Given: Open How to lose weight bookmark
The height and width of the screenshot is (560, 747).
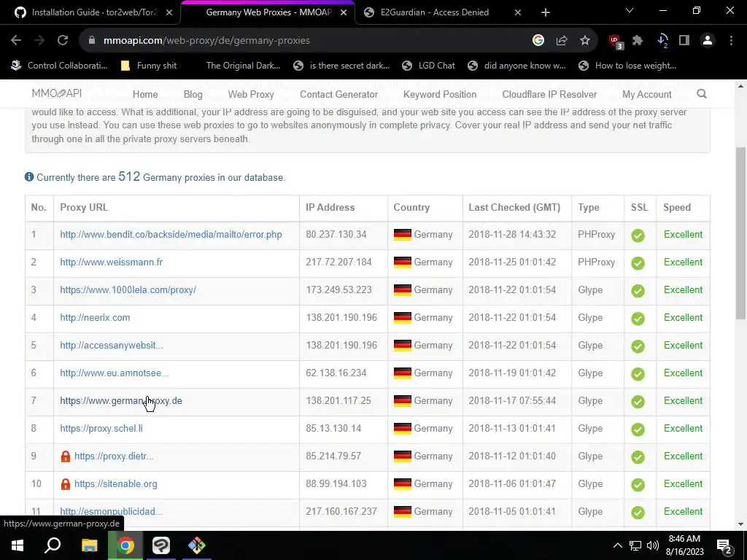Looking at the screenshot, I should (627, 66).
